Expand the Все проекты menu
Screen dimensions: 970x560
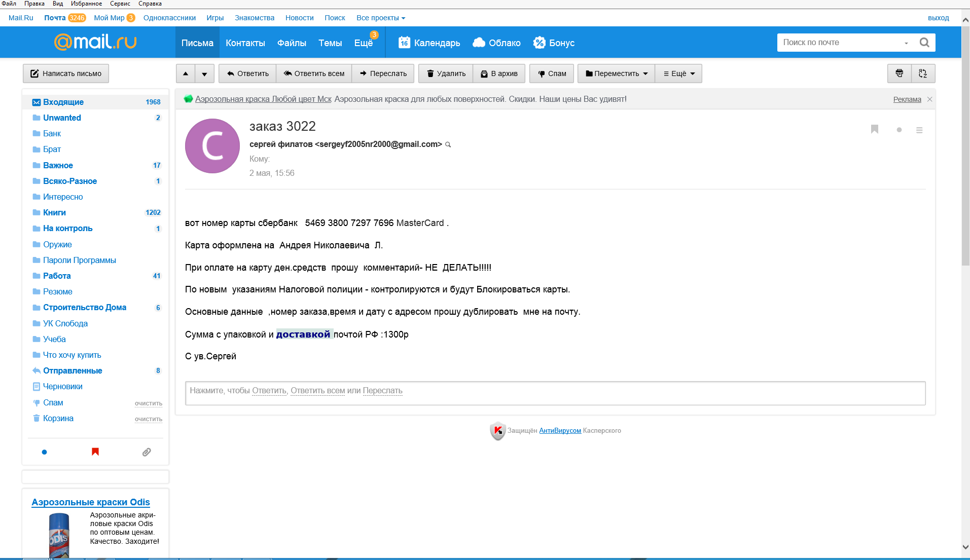(x=380, y=18)
